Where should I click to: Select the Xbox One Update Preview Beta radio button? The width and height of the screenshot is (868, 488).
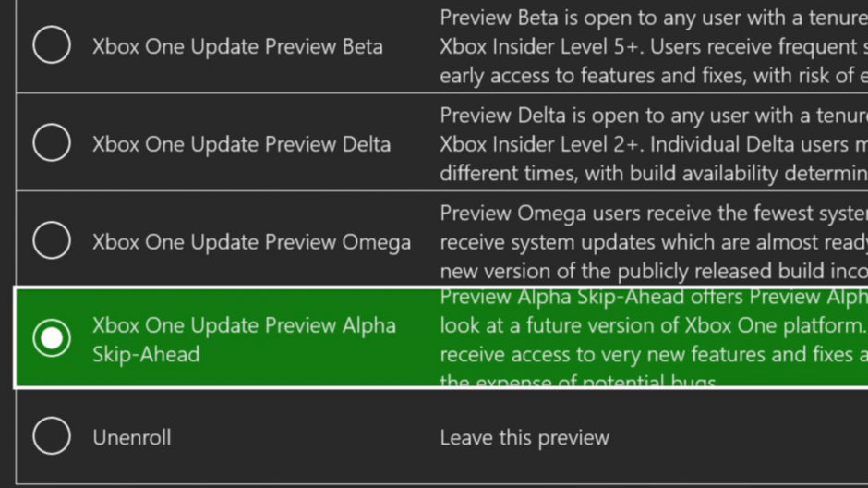(x=52, y=45)
